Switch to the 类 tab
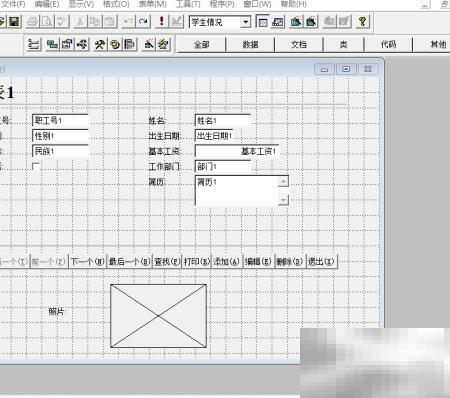450x398 pixels. point(344,44)
